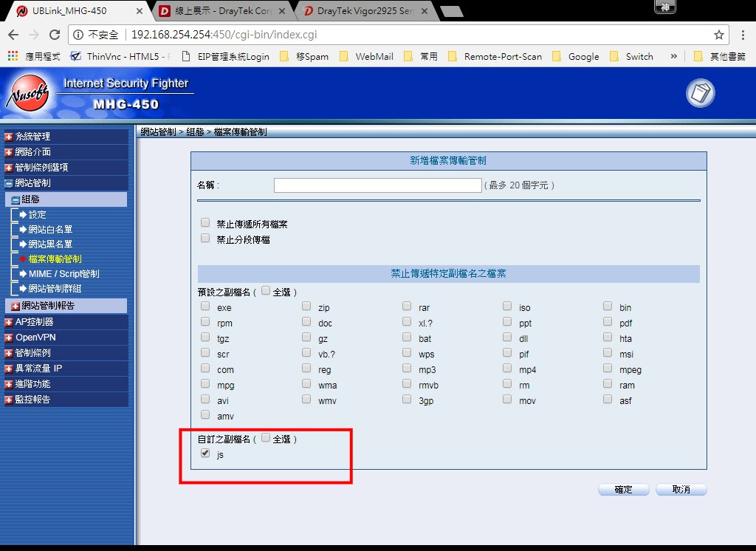
Task: Click the browser back arrow
Action: 13,35
